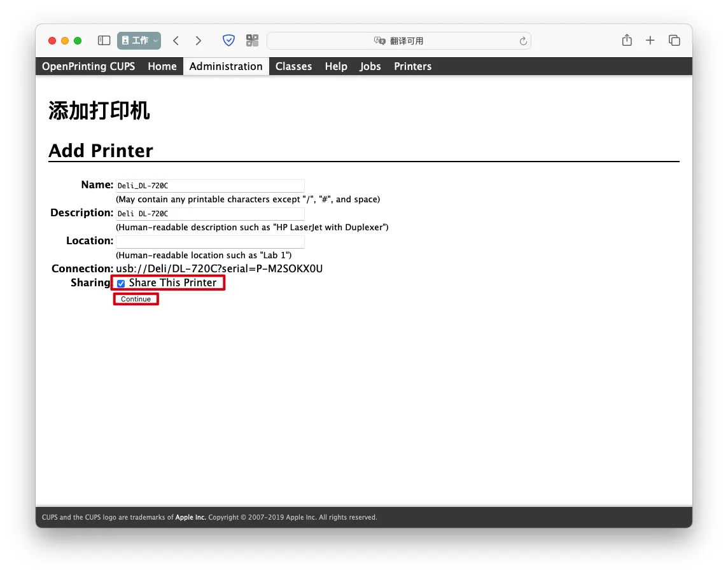Click into the Location text field
Viewport: 728px width, 575px height.
[210, 242]
